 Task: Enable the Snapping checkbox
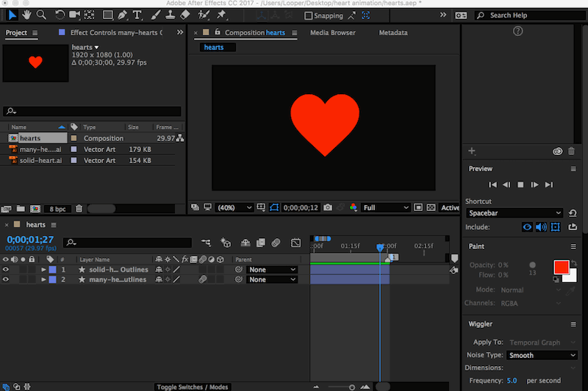point(308,15)
